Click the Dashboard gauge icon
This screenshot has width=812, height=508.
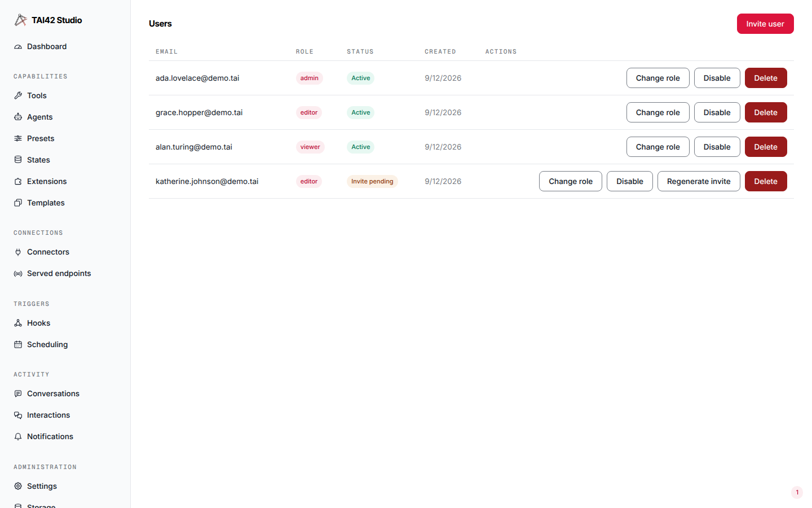click(18, 47)
